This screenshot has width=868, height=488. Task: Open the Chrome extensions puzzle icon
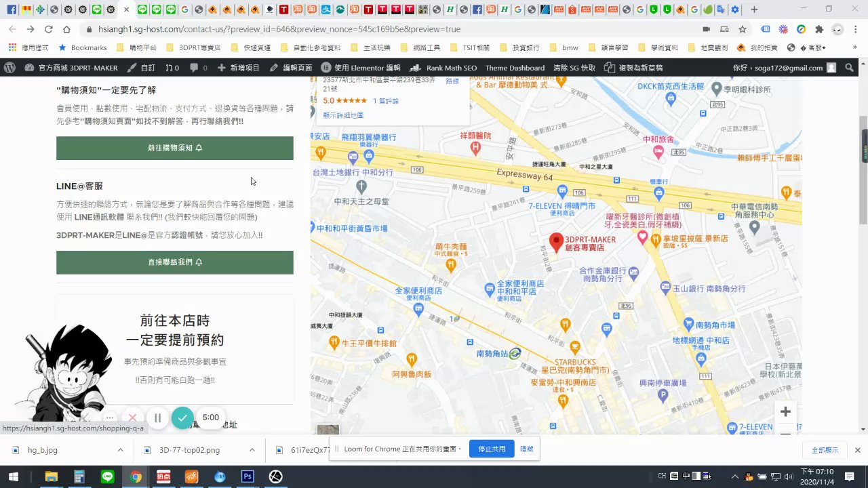819,29
